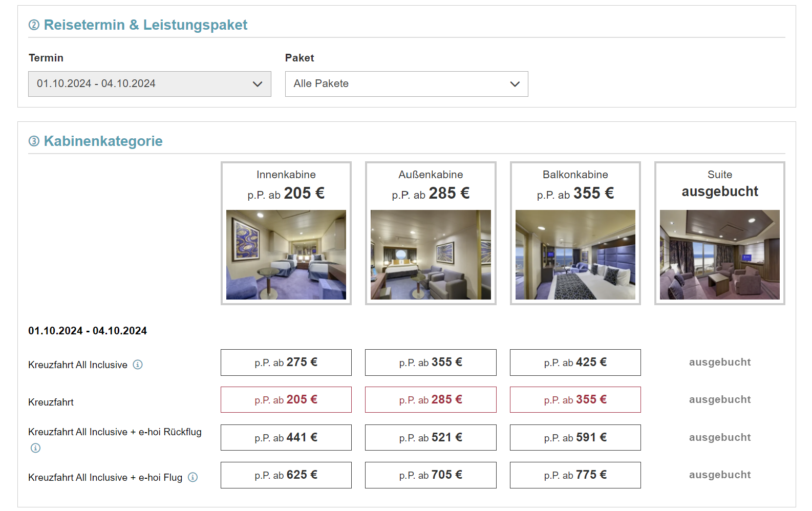Choose Rückflug package Innenkabine 441 €
The height and width of the screenshot is (511, 812).
point(286,438)
